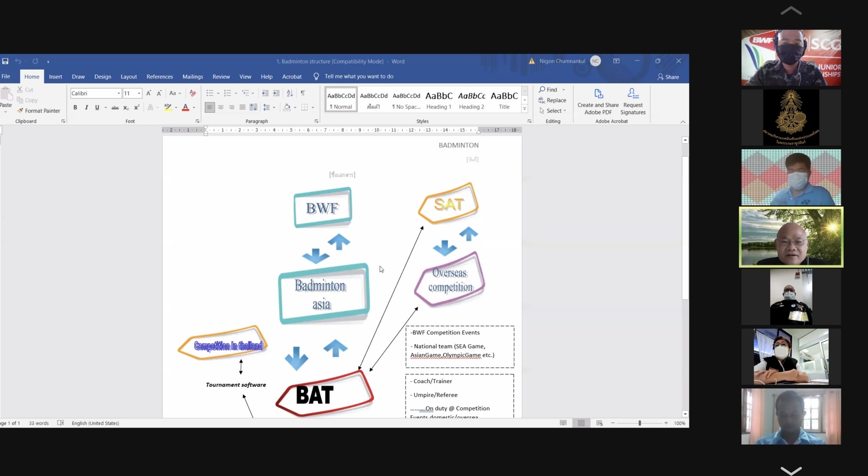Toggle Subscript formatting
The image size is (868, 476).
(x=126, y=107)
